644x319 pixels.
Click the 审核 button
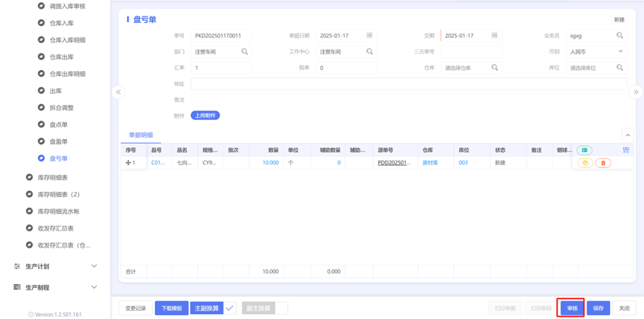(x=572, y=308)
